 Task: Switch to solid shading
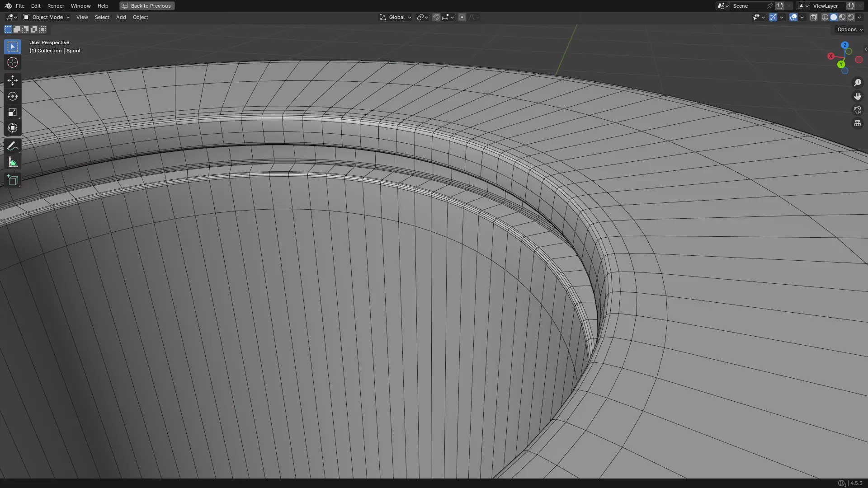834,17
